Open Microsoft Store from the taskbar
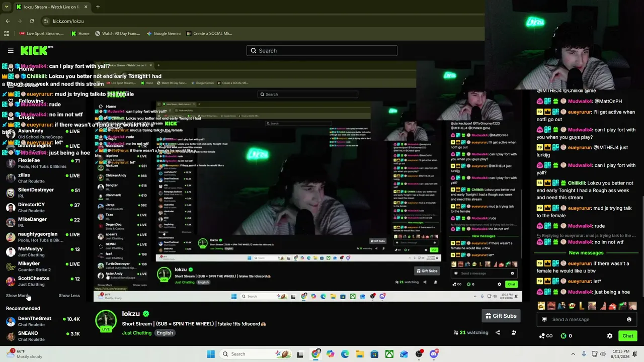This screenshot has height=362, width=644. click(x=374, y=354)
